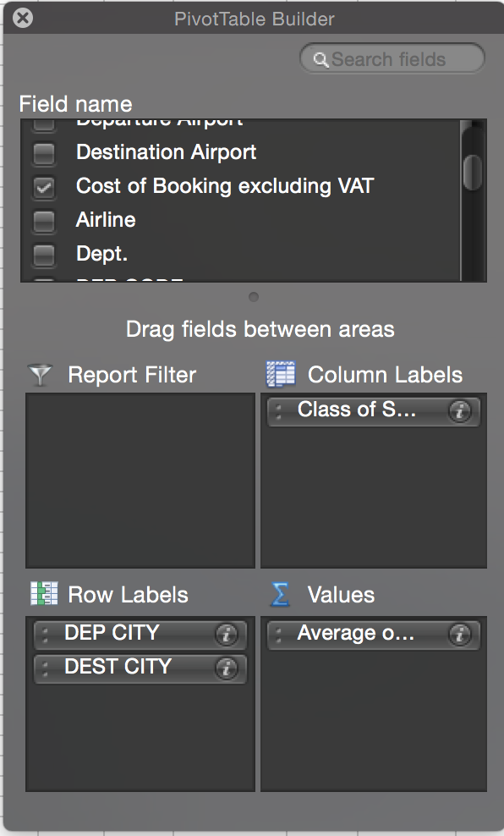
Task: Select the Average o... values pill
Action: tap(374, 635)
